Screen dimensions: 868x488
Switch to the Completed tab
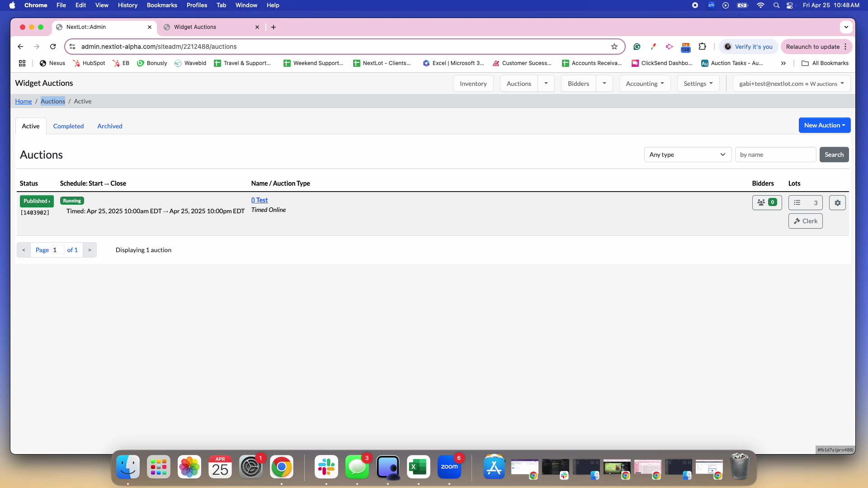(68, 126)
